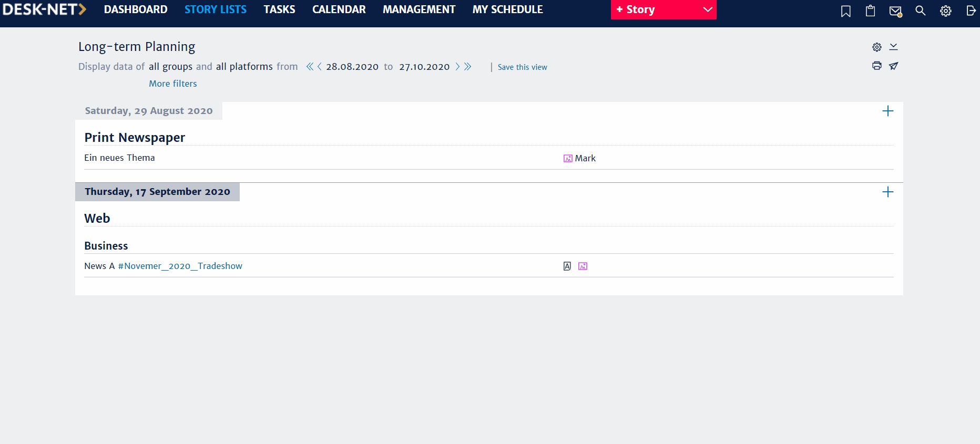Open the 'all platforms' filter dropdown
Image resolution: width=980 pixels, height=444 pixels.
point(244,67)
